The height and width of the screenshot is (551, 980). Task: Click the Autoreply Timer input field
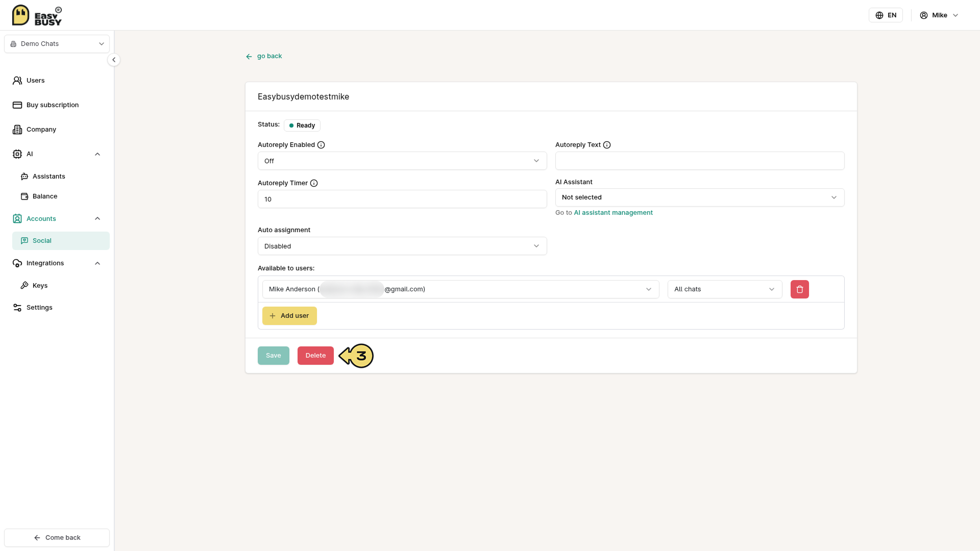[x=402, y=199]
